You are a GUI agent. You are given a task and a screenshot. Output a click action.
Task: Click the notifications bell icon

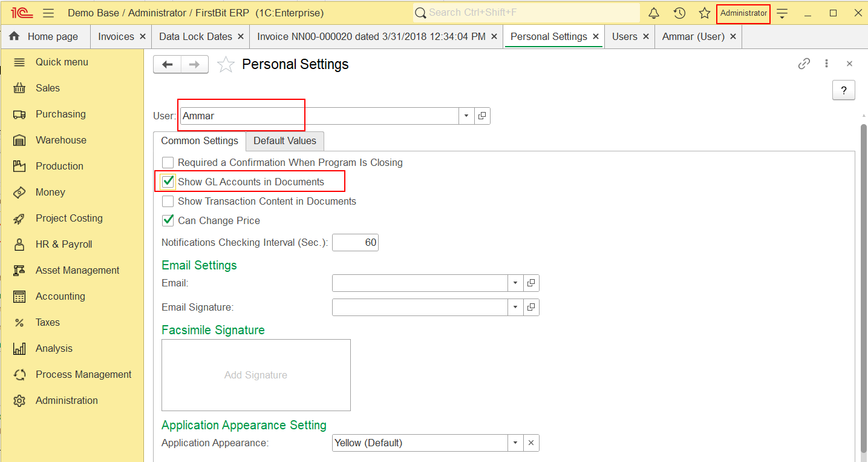click(654, 13)
